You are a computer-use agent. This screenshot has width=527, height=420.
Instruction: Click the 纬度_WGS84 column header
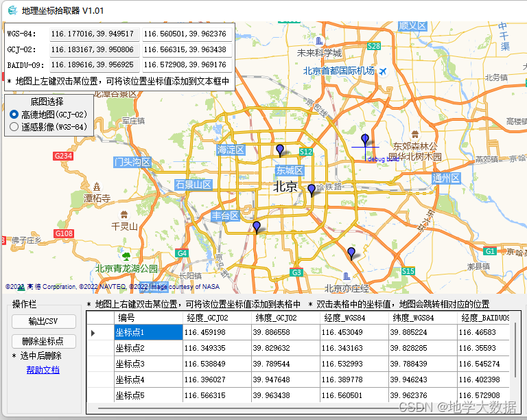pos(423,318)
